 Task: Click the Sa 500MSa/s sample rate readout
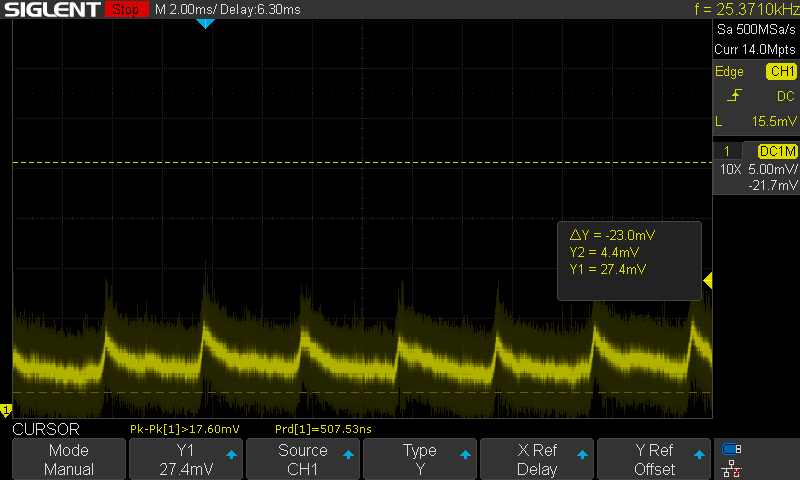[x=756, y=29]
